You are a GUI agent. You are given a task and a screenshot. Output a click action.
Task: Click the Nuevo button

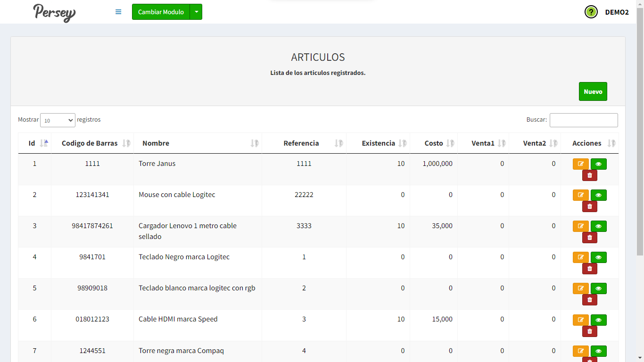593,91
